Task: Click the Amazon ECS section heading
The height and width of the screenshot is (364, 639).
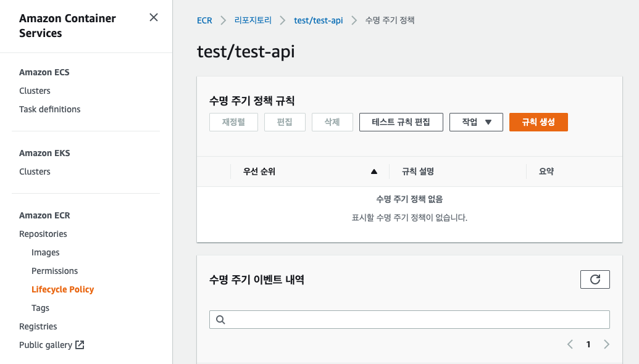Action: click(x=44, y=72)
